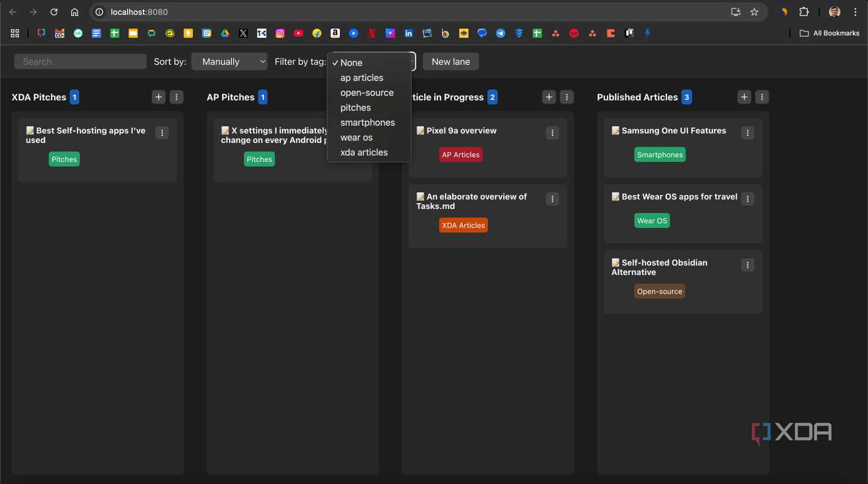
Task: Open the YouTube bookmark
Action: (x=299, y=34)
